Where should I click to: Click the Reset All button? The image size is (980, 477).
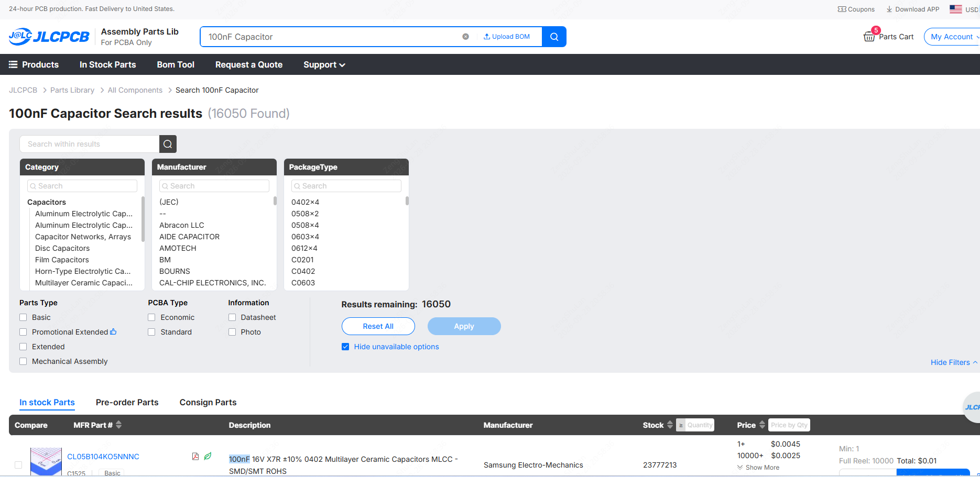click(x=378, y=326)
